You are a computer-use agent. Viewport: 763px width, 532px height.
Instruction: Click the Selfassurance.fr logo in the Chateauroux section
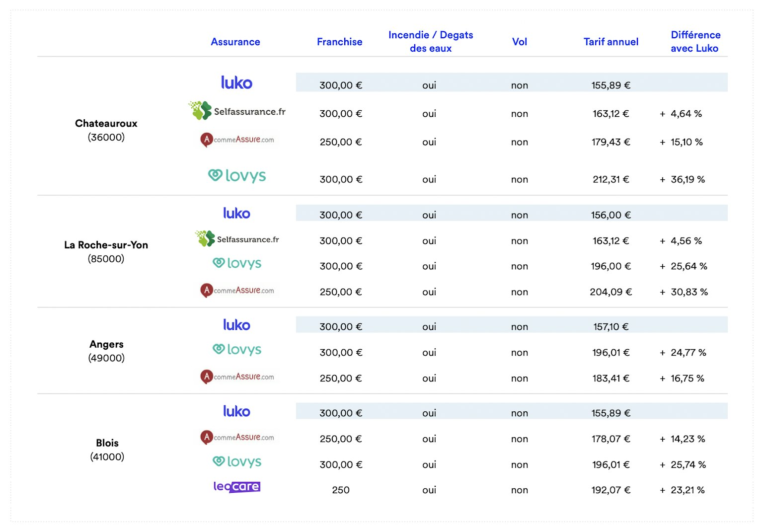237,111
